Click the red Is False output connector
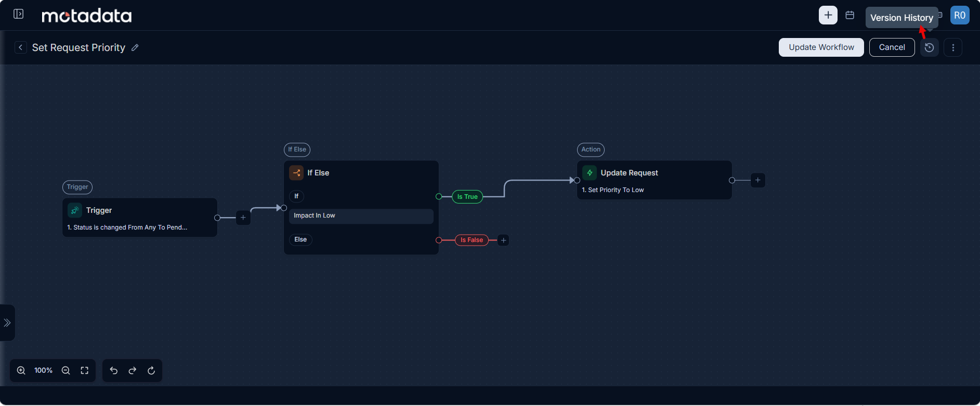Viewport: 980px width, 406px height. click(439, 240)
